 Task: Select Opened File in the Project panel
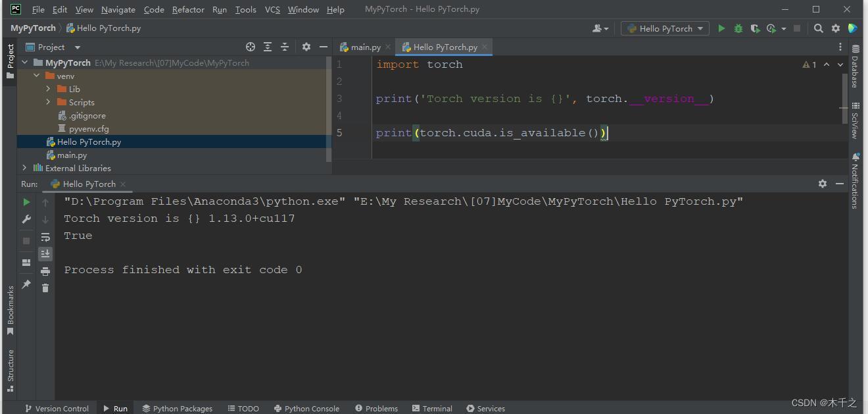pyautogui.click(x=251, y=47)
